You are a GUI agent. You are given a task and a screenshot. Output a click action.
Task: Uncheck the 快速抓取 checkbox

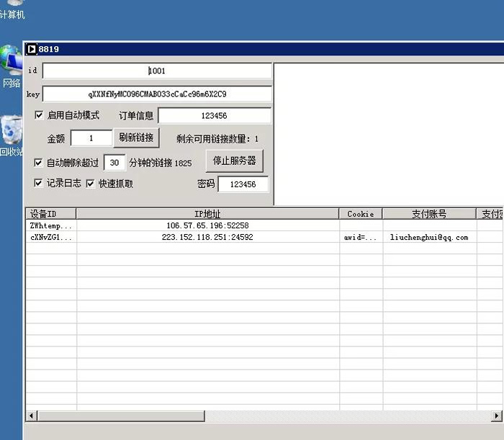(91, 184)
